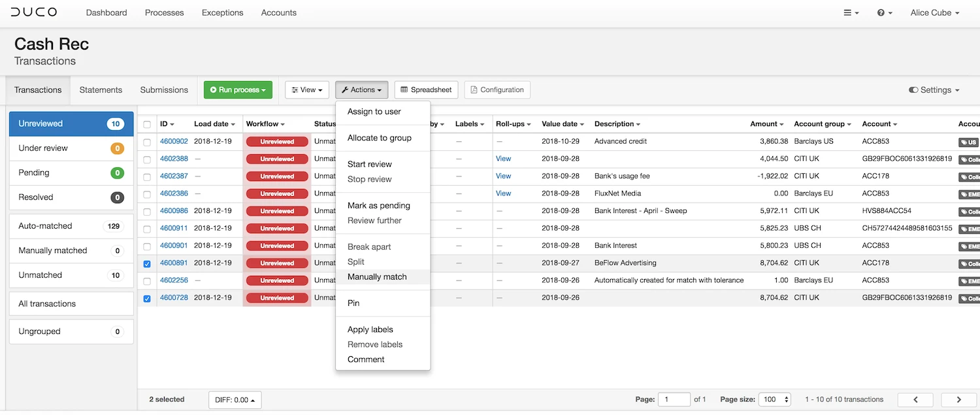980x415 pixels.
Task: Open the Dashboard navigation item
Action: point(106,12)
